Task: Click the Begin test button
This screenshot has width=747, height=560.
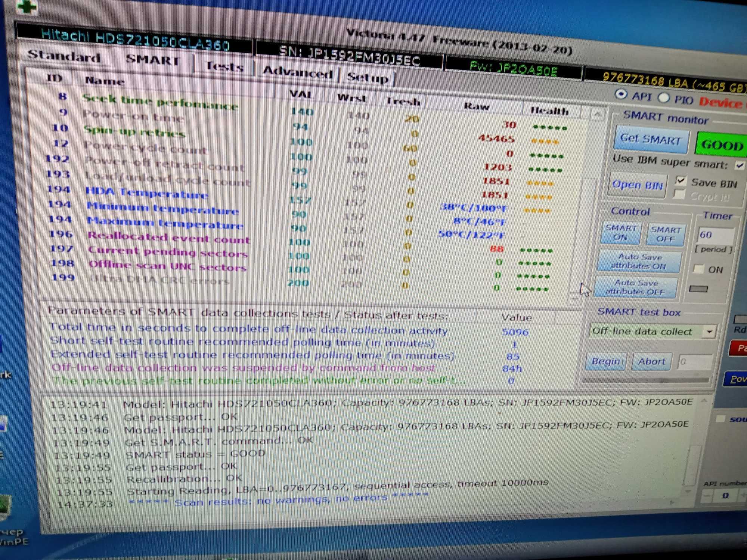Action: coord(605,361)
